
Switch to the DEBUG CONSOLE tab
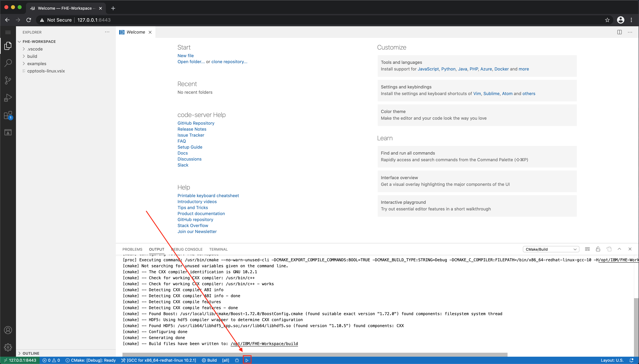pyautogui.click(x=187, y=249)
